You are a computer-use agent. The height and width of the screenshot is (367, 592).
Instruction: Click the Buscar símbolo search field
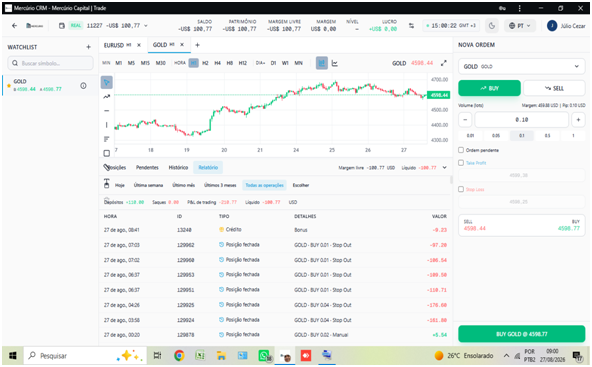point(51,63)
